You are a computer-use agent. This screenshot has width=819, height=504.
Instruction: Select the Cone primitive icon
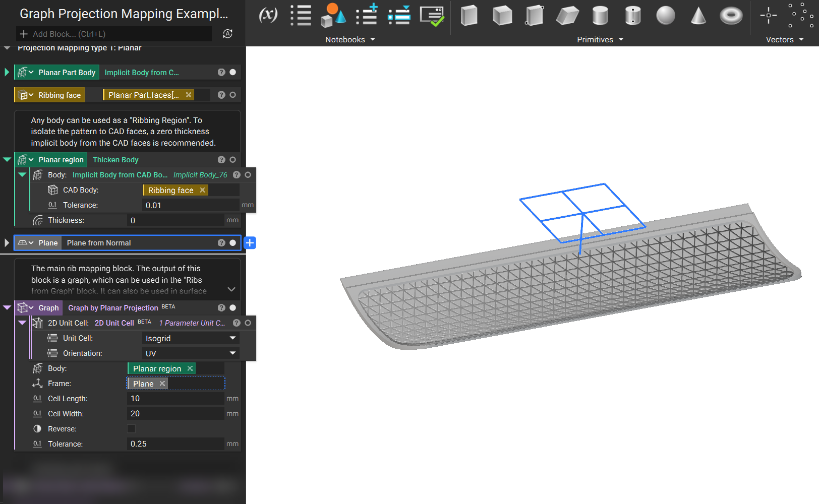[x=698, y=16]
